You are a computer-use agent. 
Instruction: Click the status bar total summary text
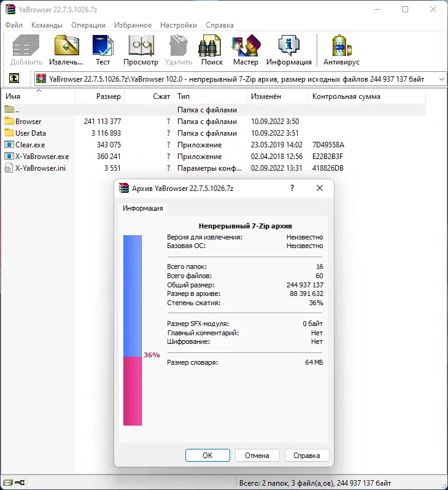point(315,483)
